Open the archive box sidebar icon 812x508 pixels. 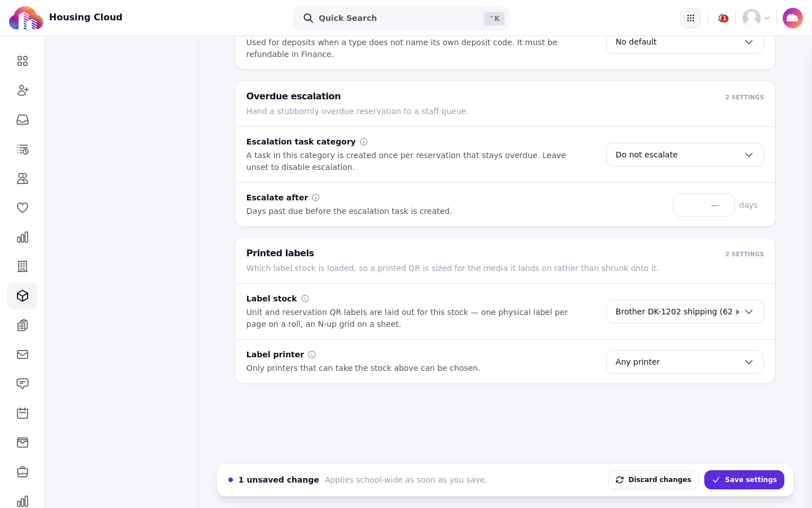point(23,443)
